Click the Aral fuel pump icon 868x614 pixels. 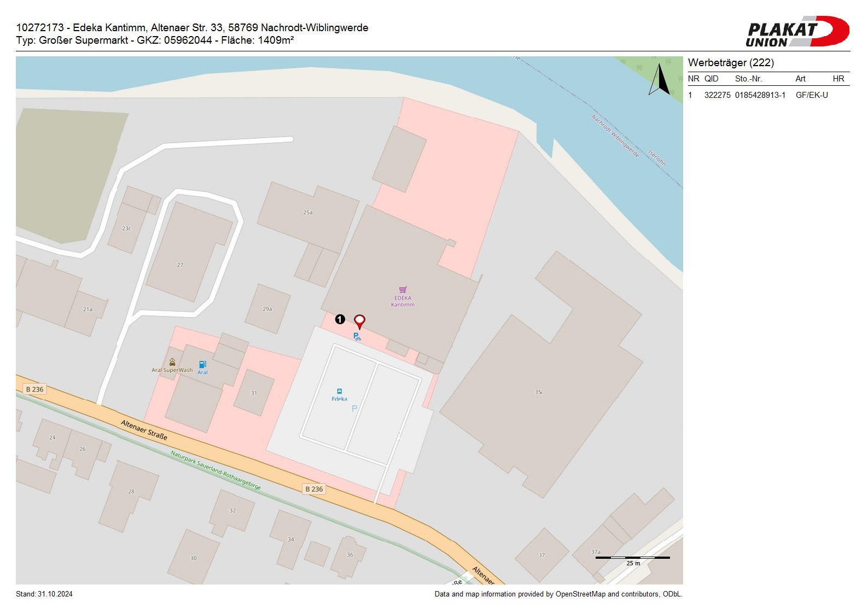pos(202,365)
